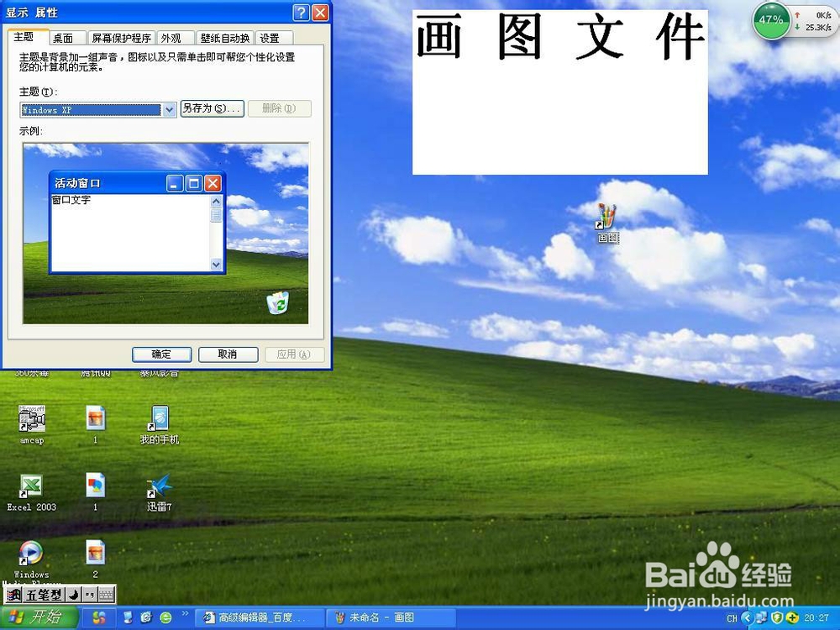Select the file "1" beside Excel 2003

[96, 491]
